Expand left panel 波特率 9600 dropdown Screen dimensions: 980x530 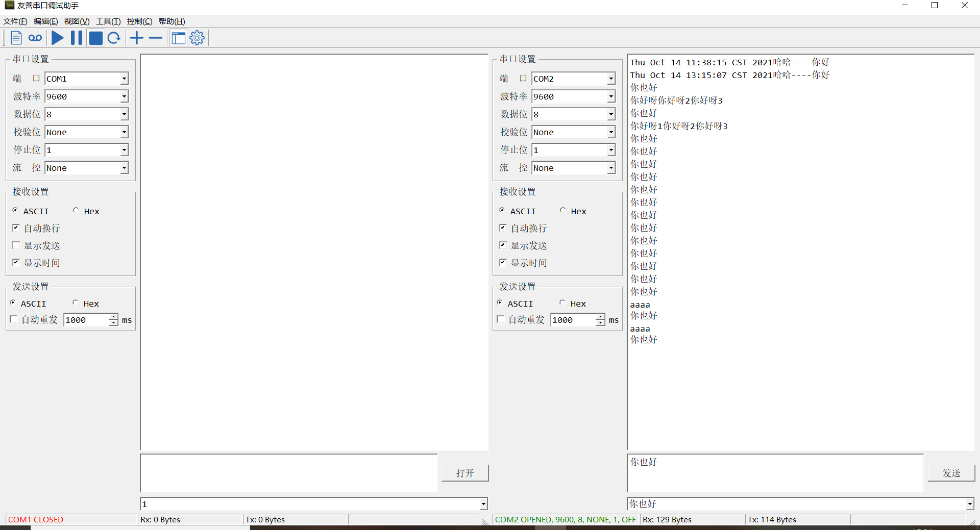tap(124, 96)
